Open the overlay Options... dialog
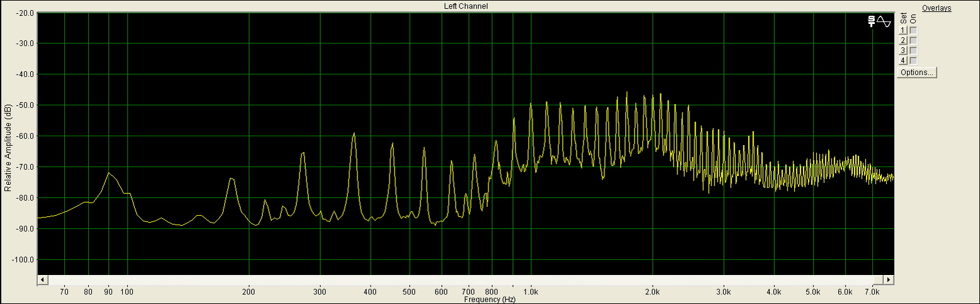 click(917, 73)
